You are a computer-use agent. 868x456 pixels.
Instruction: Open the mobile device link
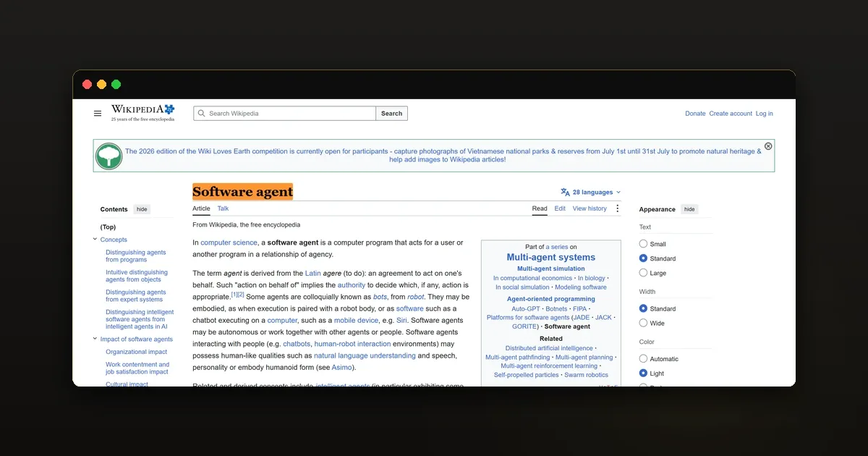[x=356, y=321]
